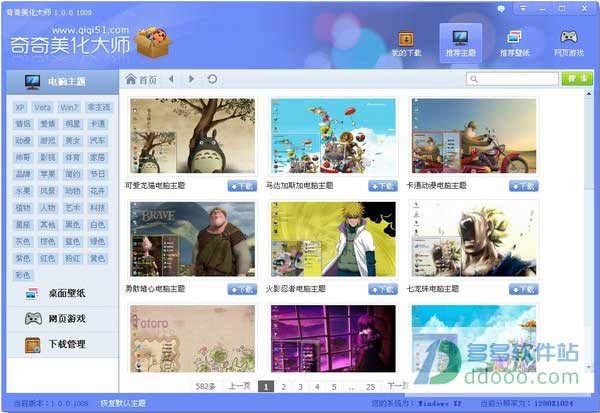Viewport: 600px width, 413px height.
Task: Refresh the page with reload icon
Action: [x=212, y=79]
